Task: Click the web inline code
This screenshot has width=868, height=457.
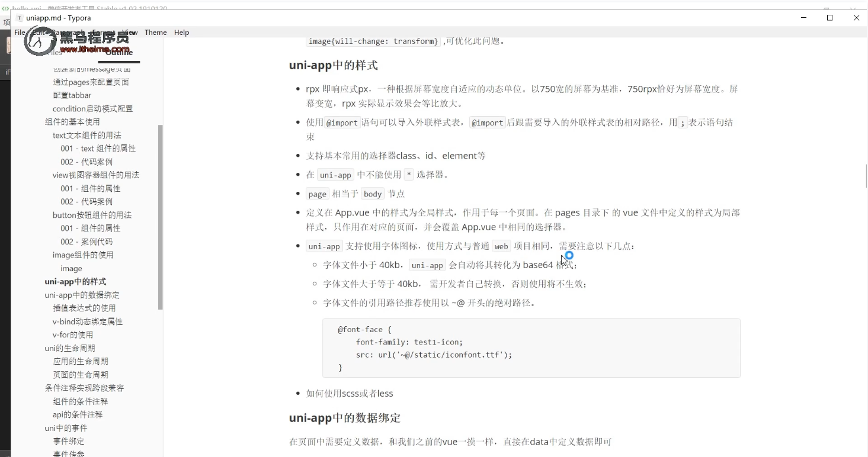Action: click(501, 247)
